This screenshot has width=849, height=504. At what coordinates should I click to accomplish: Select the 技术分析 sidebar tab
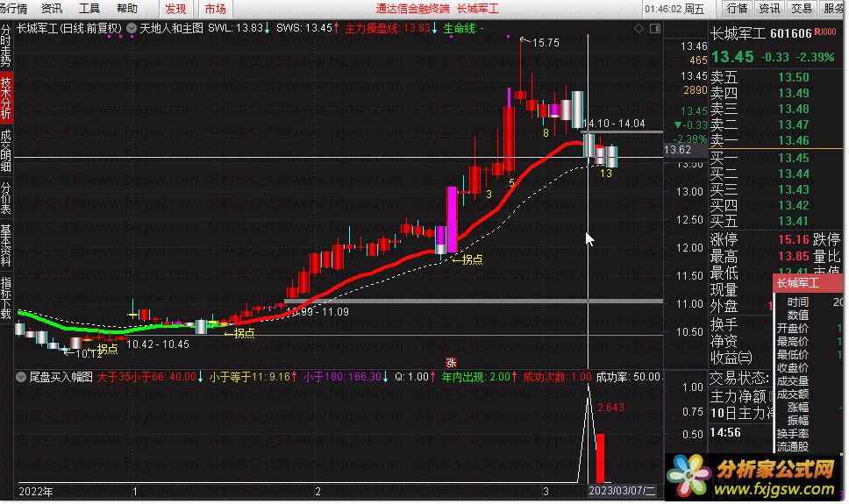pos(6,98)
